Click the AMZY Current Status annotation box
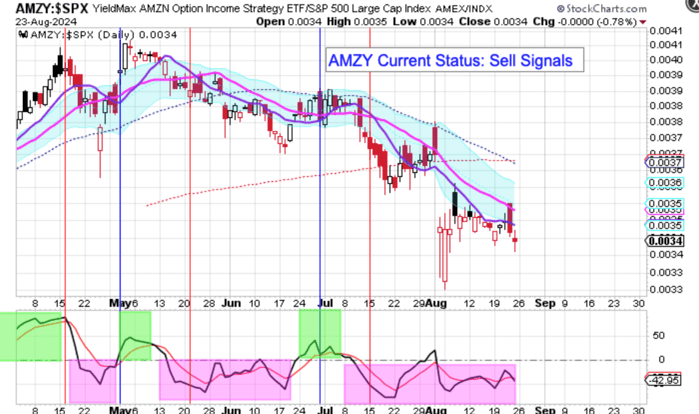Image resolution: width=699 pixels, height=414 pixels. pos(454,61)
